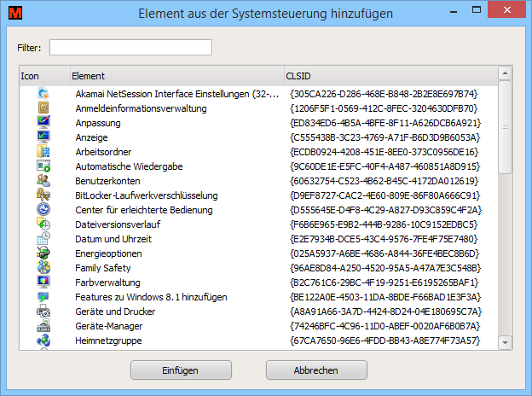Click the Einfügen button
The height and width of the screenshot is (396, 532).
click(181, 370)
